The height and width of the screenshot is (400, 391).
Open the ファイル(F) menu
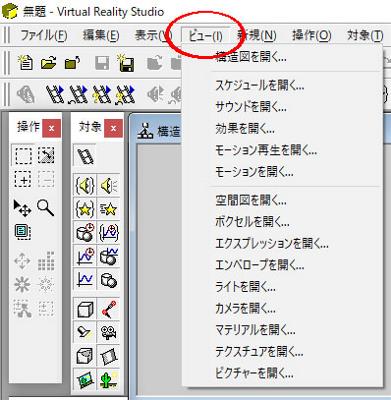[44, 35]
